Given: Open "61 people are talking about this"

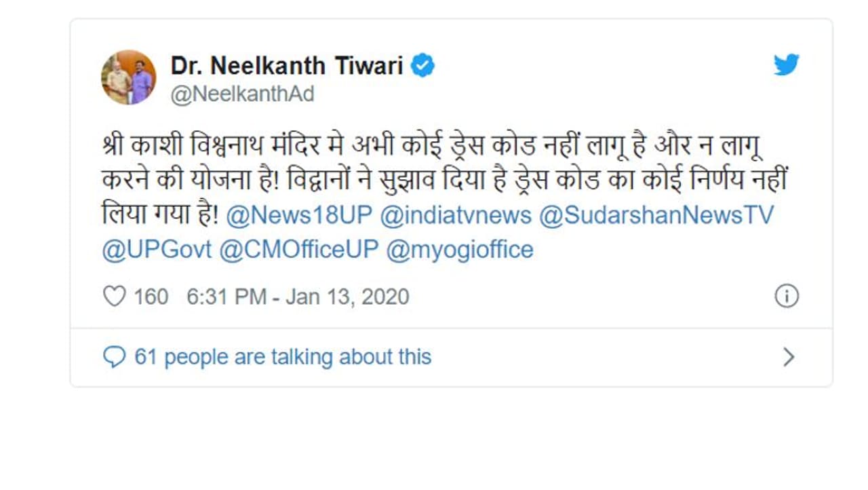Looking at the screenshot, I should click(283, 357).
